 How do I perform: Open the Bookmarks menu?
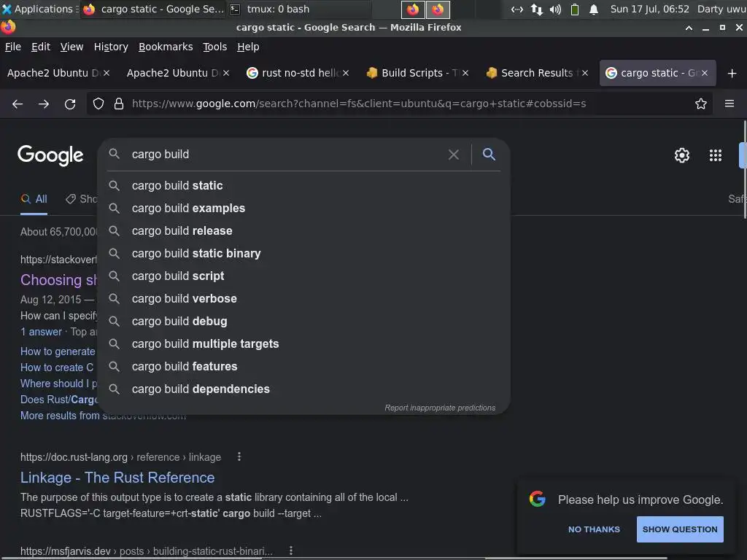pos(166,47)
